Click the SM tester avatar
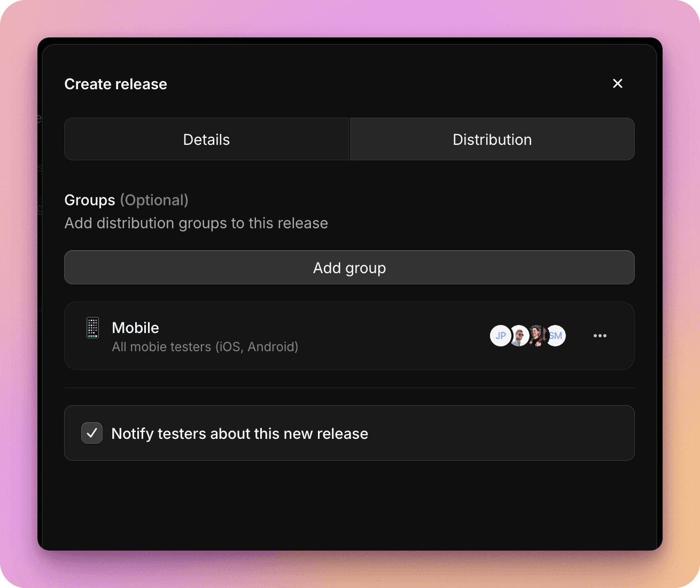The height and width of the screenshot is (588, 700). pos(556,336)
